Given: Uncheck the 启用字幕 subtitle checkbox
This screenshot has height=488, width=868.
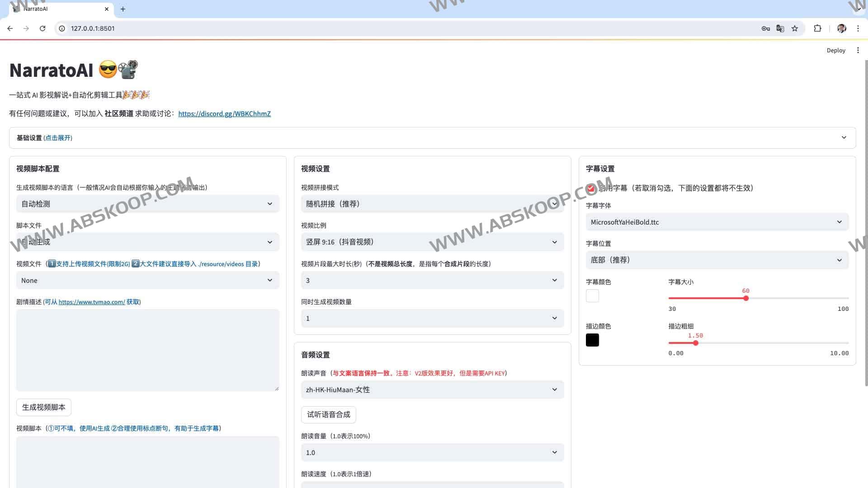Looking at the screenshot, I should [x=591, y=189].
